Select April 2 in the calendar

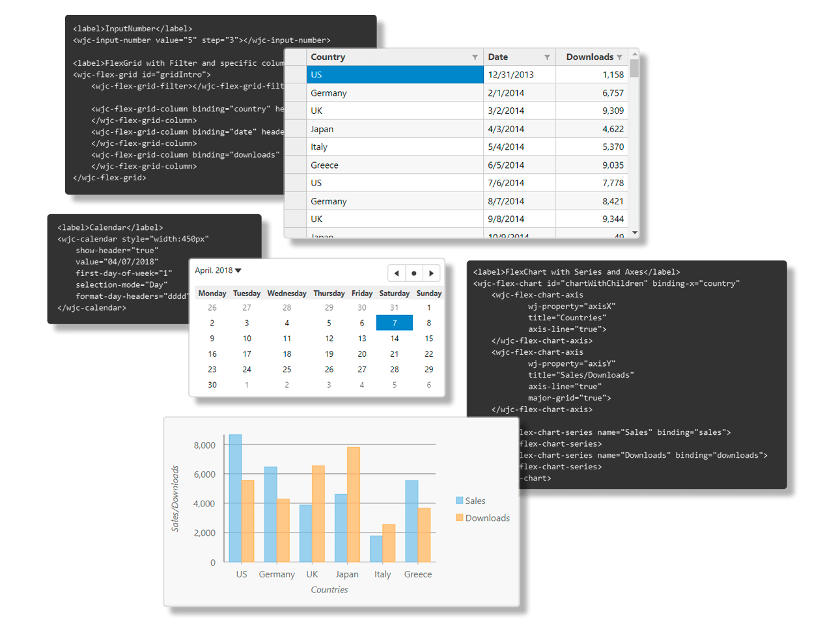coord(212,323)
